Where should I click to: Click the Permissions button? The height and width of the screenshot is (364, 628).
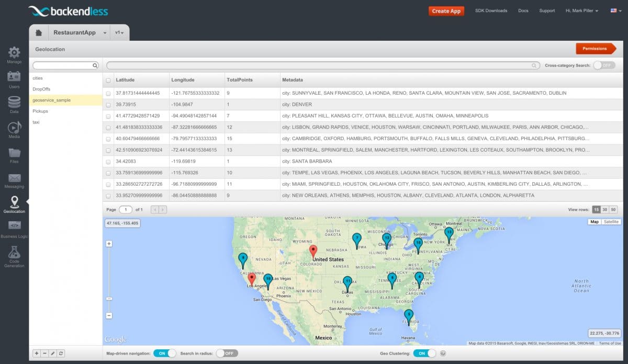tap(596, 49)
